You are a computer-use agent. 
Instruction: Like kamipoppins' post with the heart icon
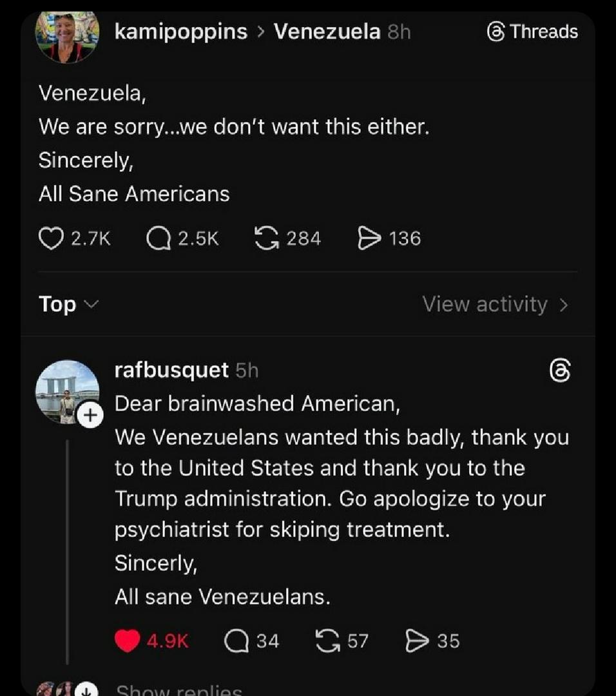pos(51,239)
